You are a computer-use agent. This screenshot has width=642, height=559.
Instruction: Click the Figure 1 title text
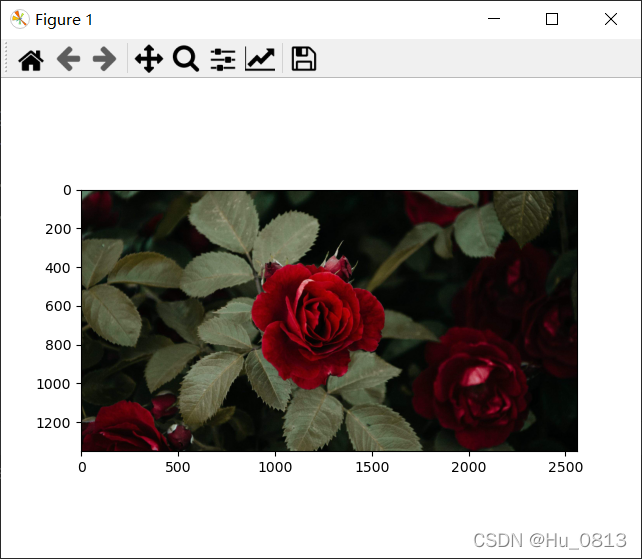(x=64, y=20)
